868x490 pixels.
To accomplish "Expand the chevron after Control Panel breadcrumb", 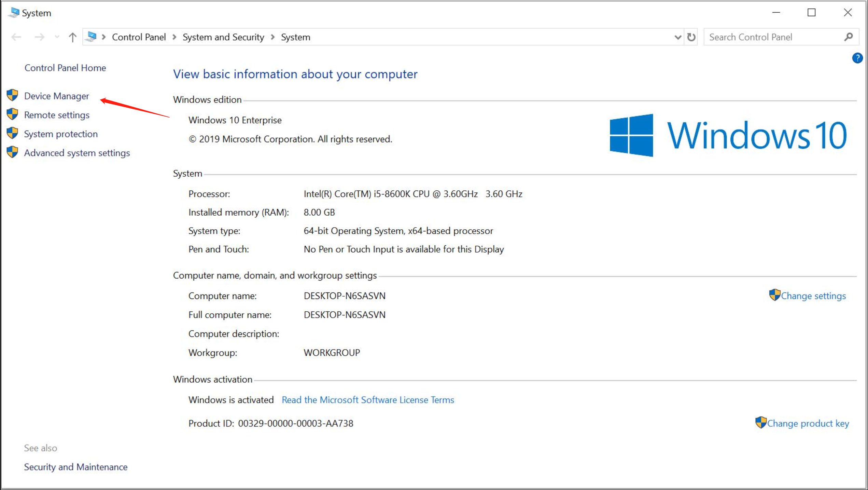I will [x=174, y=37].
